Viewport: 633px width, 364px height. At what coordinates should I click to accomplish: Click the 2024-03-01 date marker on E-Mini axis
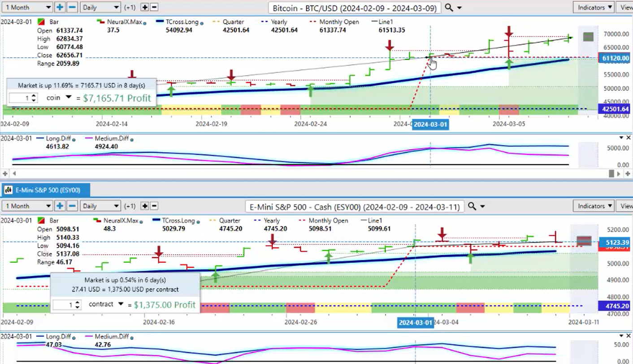tap(416, 323)
